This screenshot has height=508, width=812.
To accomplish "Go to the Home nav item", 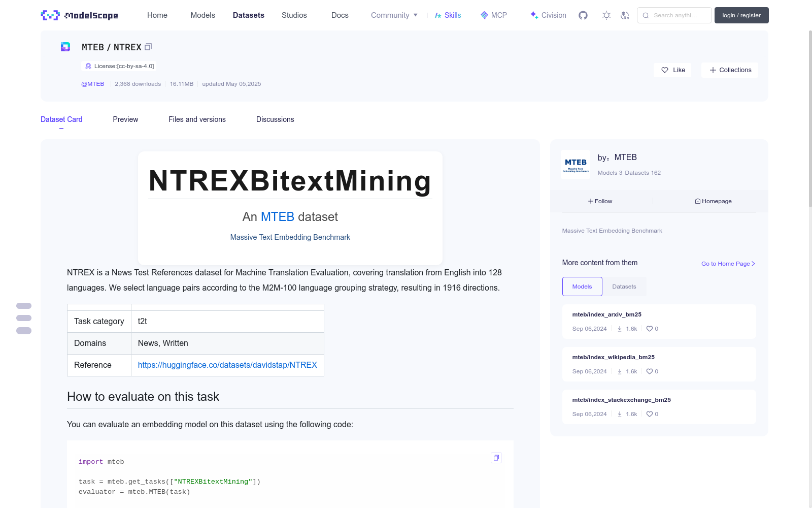I will [157, 15].
